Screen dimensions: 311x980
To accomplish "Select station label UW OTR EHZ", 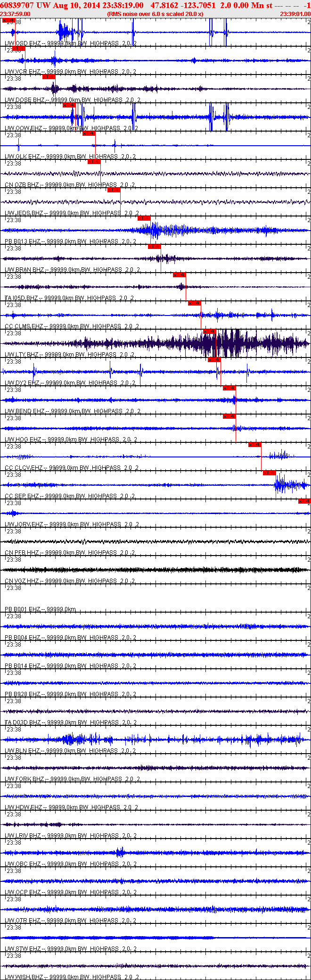I will click(23, 921).
